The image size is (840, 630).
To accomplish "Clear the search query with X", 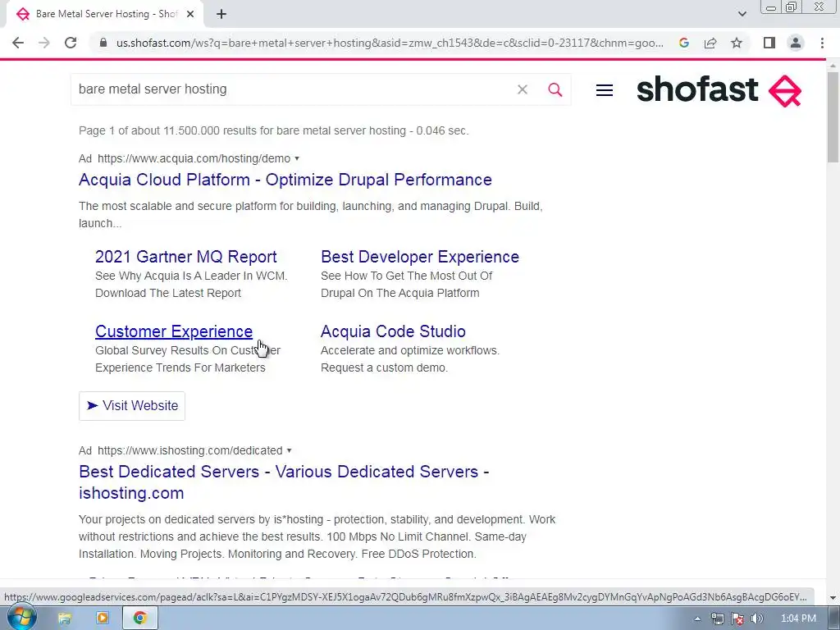I will click(523, 89).
